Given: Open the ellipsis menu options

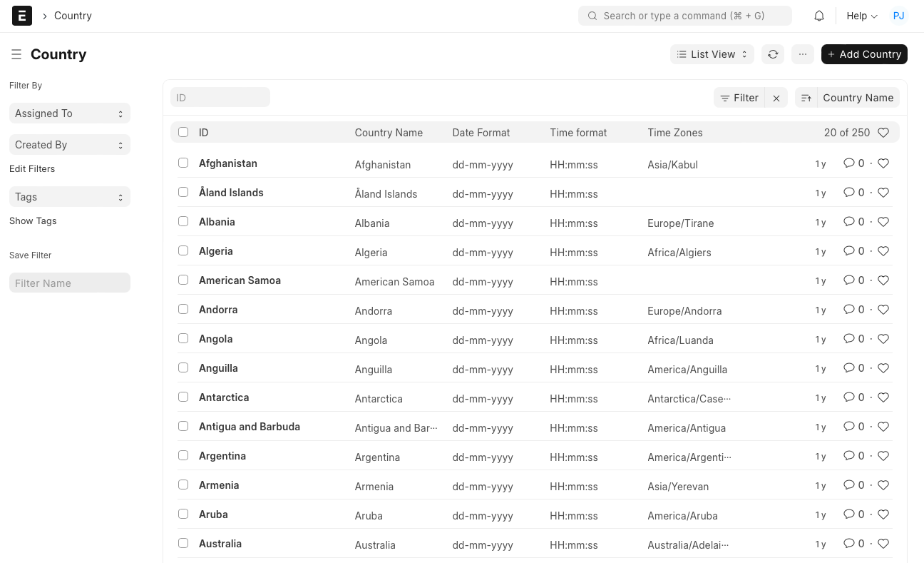Looking at the screenshot, I should tap(803, 54).
